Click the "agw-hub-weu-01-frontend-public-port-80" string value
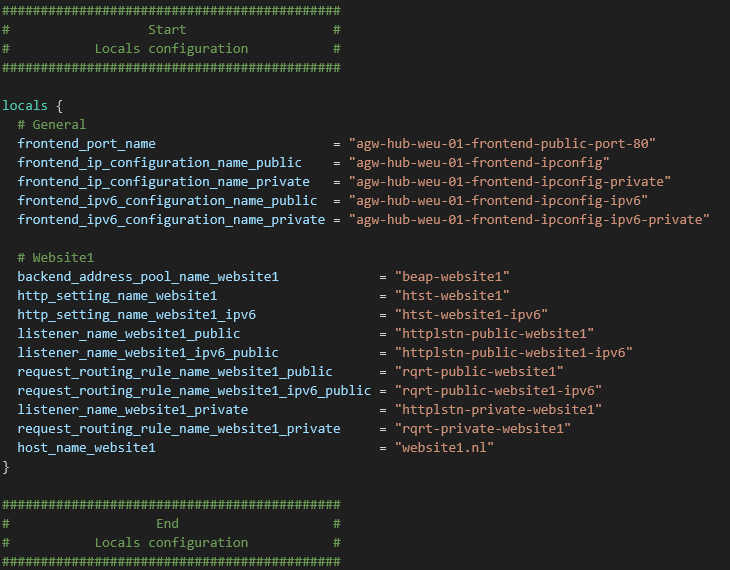This screenshot has height=570, width=730. point(502,143)
